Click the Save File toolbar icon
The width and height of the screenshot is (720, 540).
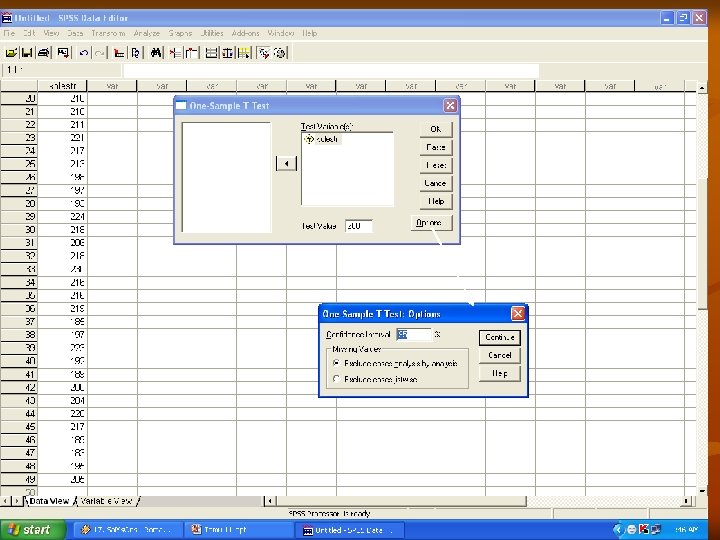(x=27, y=53)
